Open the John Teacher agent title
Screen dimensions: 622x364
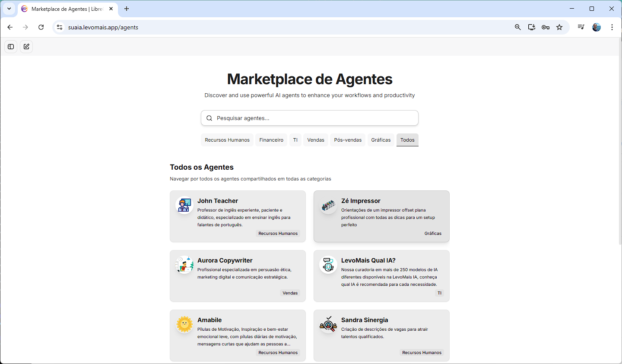point(218,201)
